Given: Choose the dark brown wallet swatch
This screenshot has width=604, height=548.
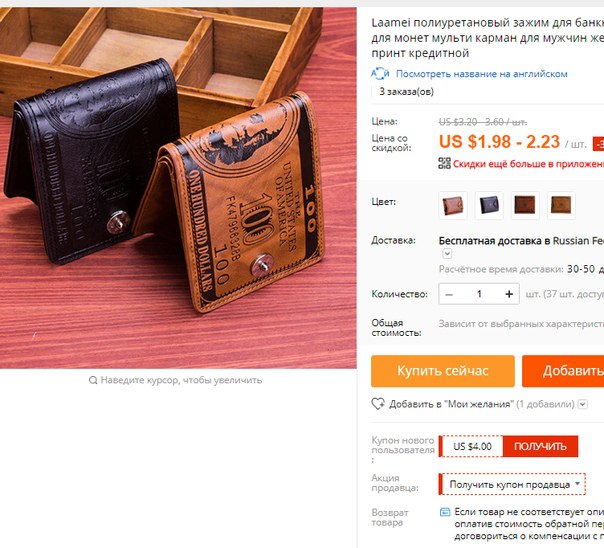Looking at the screenshot, I should 525,205.
